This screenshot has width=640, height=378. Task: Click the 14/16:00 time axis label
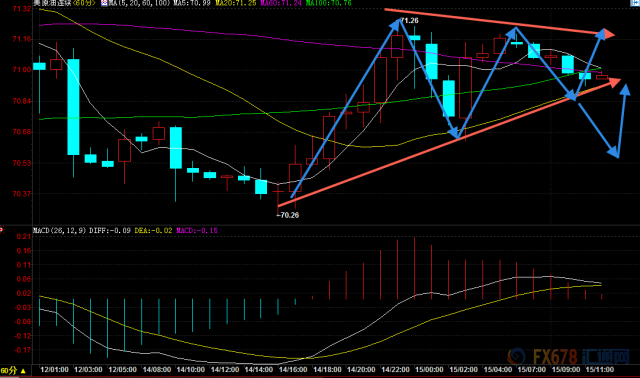coord(293,369)
